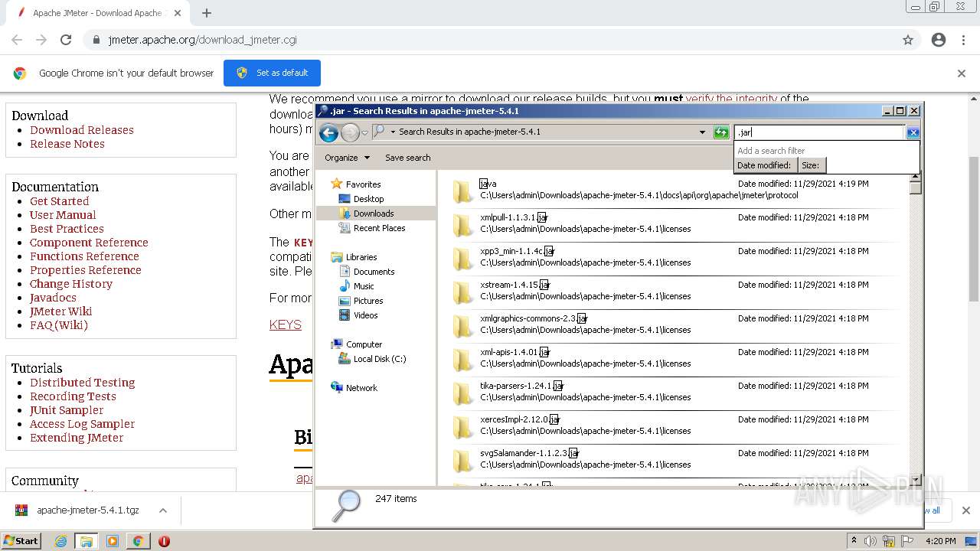Open a new Chrome tab
Screen dimensions: 980x551
(207, 13)
